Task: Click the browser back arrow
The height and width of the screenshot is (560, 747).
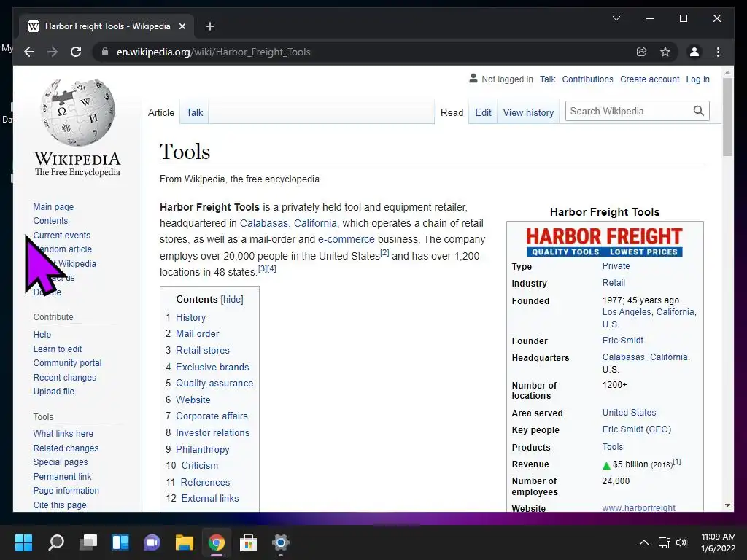Action: 29,52
